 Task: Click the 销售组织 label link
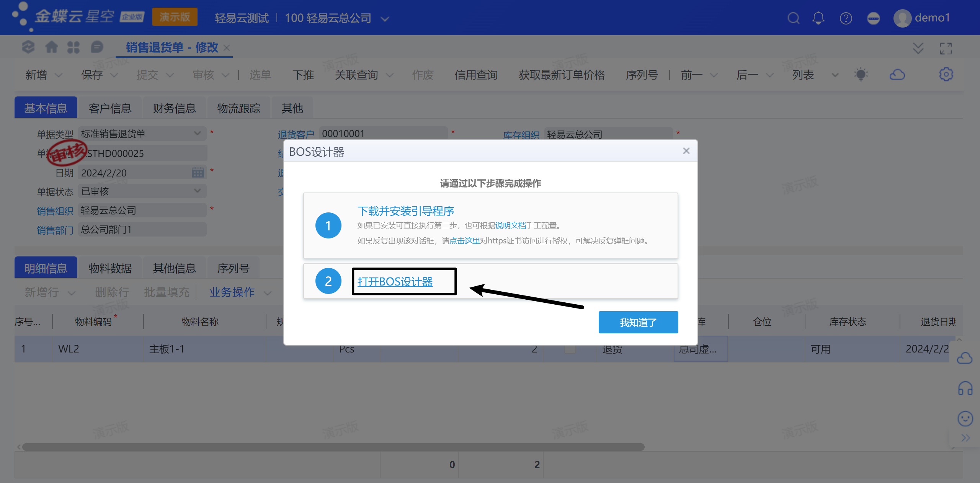pos(55,211)
